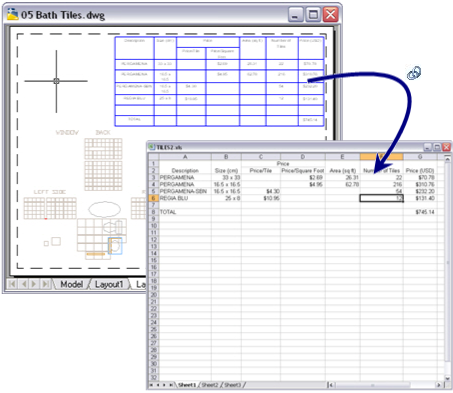Select row 6 header in spreadsheet
This screenshot has height=393, width=453.
[x=153, y=198]
